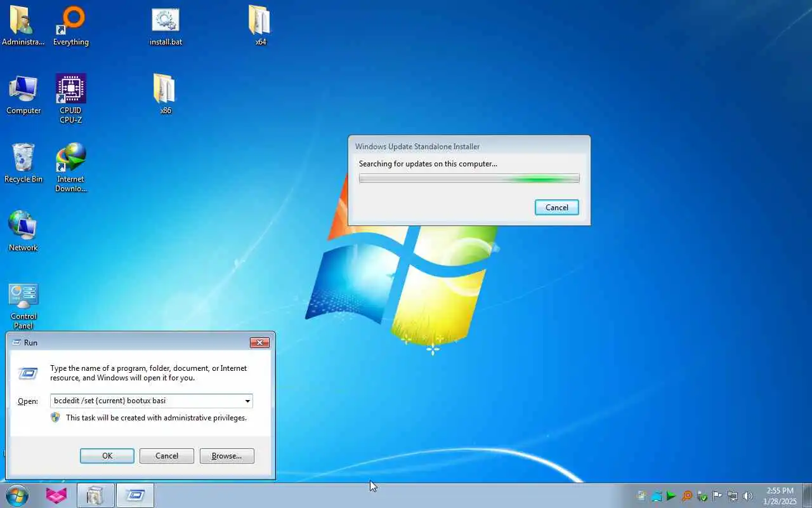Viewport: 812px width, 508px height.
Task: Click the 'Type the name of a program' description text
Action: 148,373
